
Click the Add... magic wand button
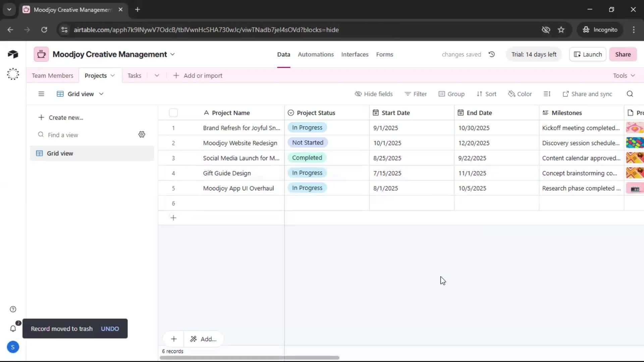(x=203, y=339)
